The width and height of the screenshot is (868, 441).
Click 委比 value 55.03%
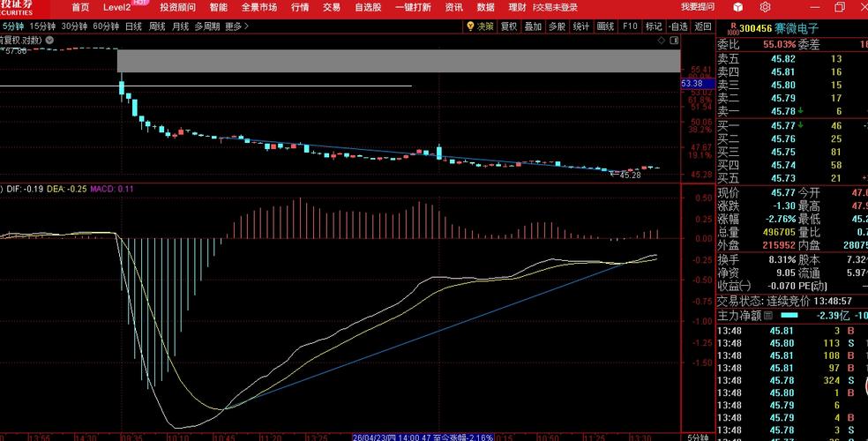779,44
